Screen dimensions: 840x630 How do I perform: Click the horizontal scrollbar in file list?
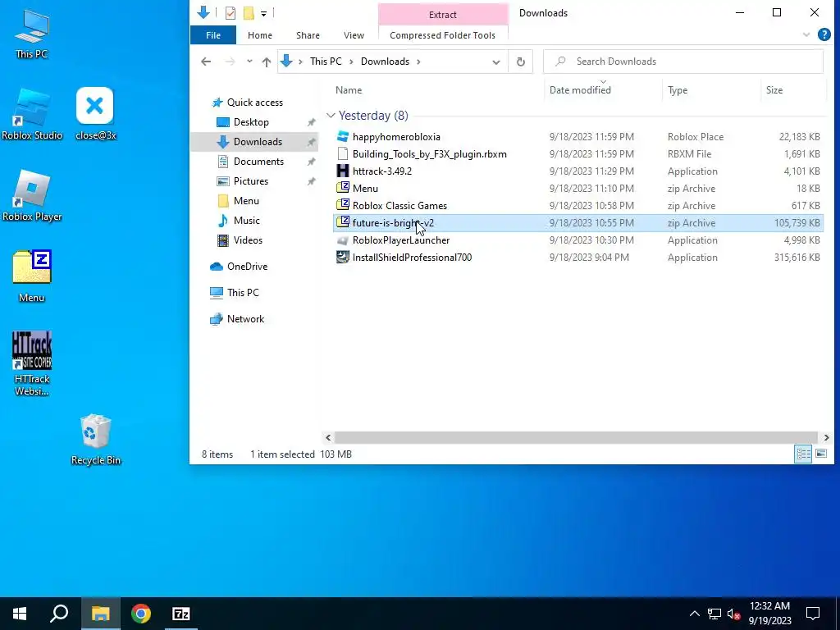click(x=576, y=438)
